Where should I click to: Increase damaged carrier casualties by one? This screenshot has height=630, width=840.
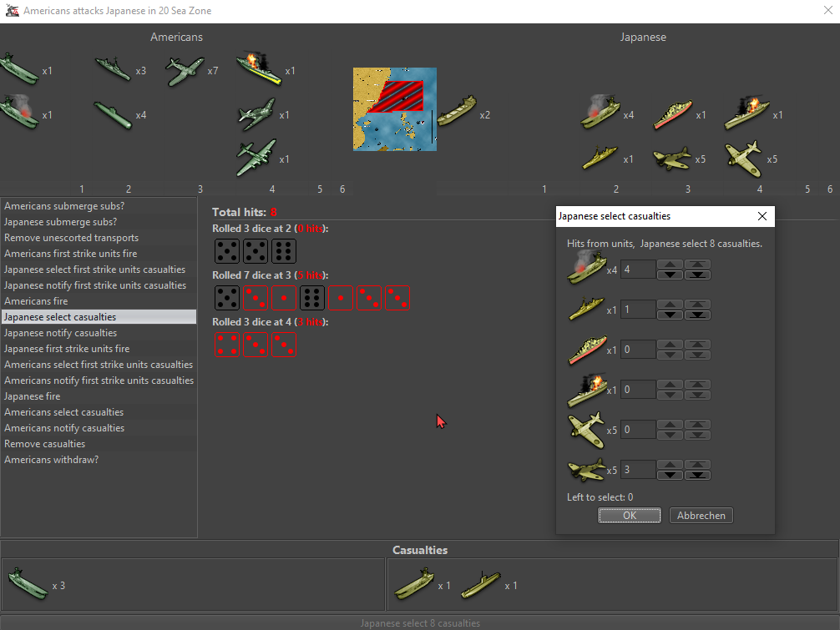pos(670,265)
